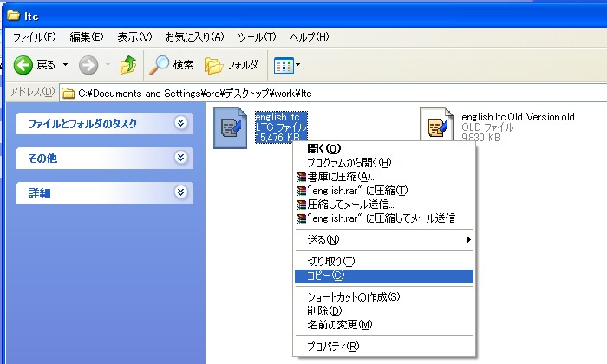Open the 表示(V) menu

[134, 37]
